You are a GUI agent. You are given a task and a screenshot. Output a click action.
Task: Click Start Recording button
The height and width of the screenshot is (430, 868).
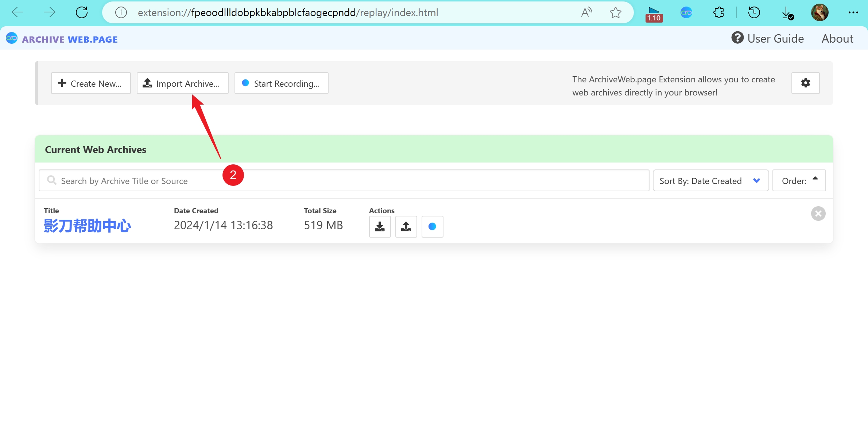point(281,83)
